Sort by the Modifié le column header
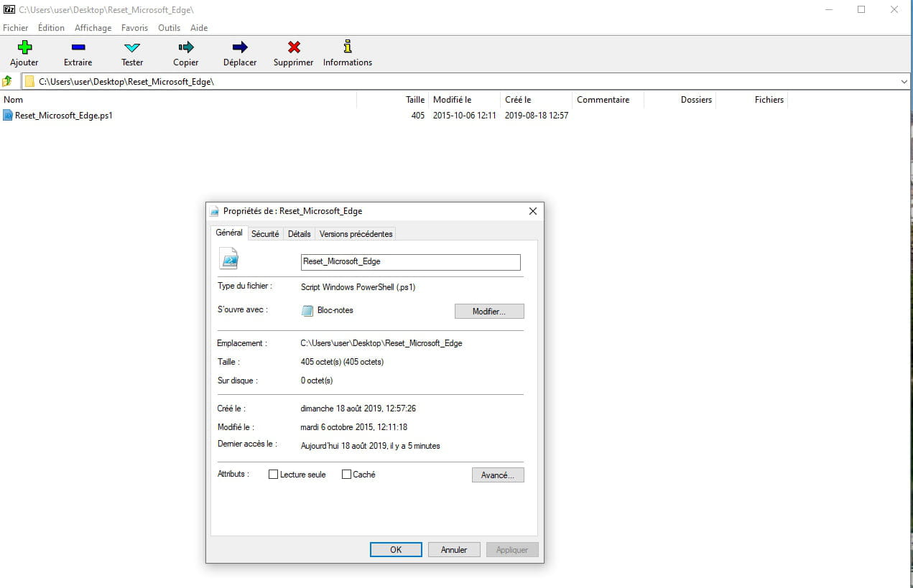The height and width of the screenshot is (588, 913). pyautogui.click(x=464, y=100)
